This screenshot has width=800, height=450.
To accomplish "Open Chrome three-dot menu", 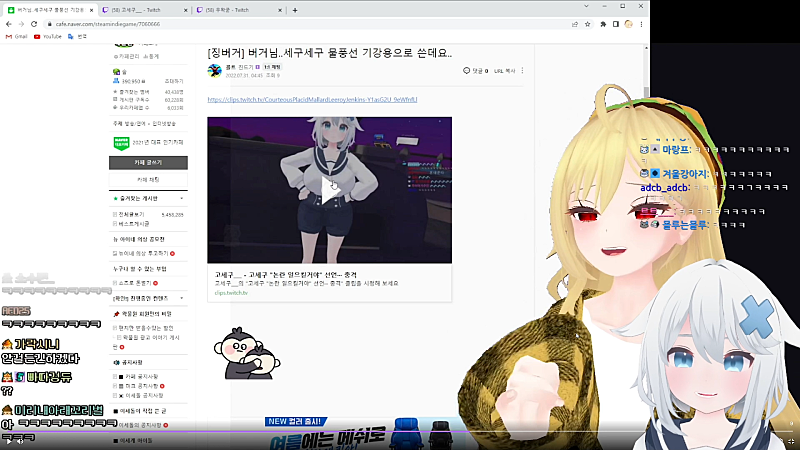I will (x=641, y=24).
